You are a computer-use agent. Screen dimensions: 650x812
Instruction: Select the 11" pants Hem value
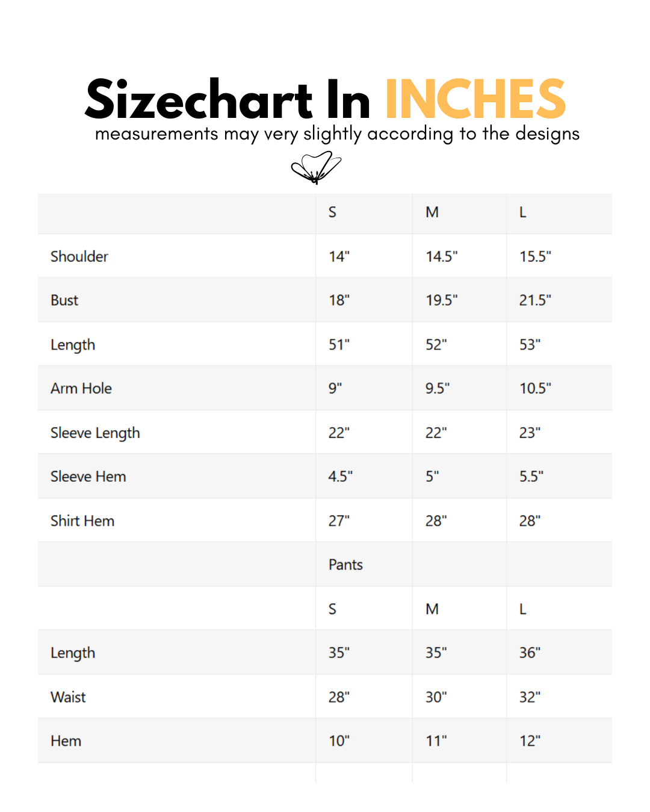pyautogui.click(x=436, y=741)
